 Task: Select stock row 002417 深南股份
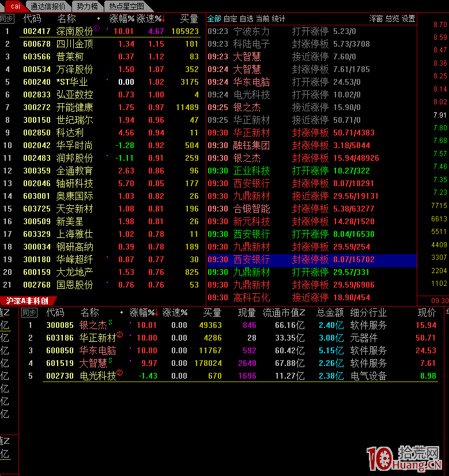point(100,31)
